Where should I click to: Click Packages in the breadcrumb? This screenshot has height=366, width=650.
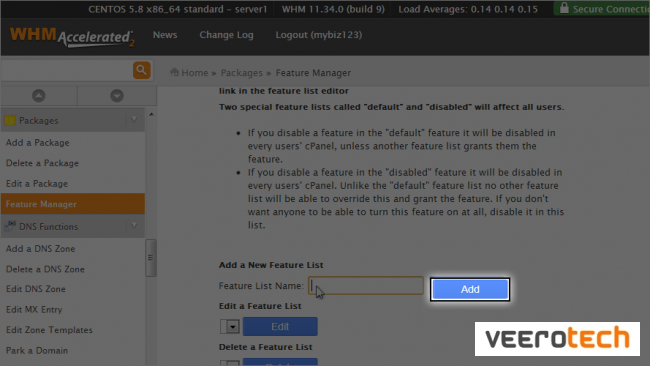tap(242, 73)
